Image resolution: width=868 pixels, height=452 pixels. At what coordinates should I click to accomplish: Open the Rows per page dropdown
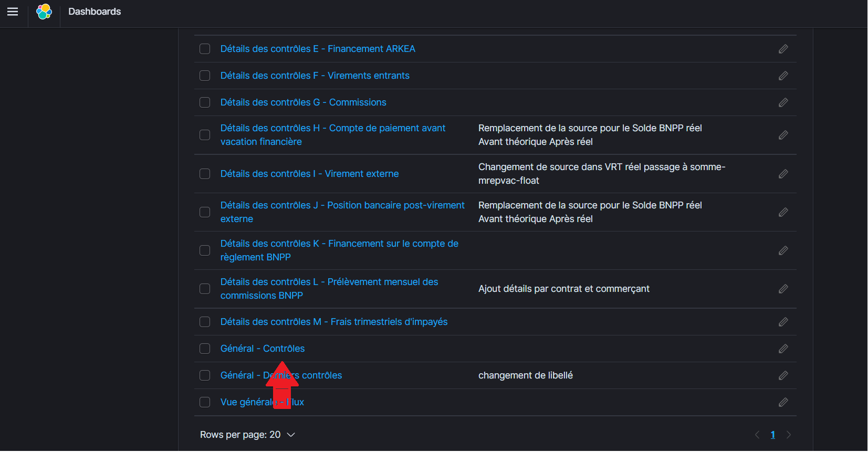247,435
